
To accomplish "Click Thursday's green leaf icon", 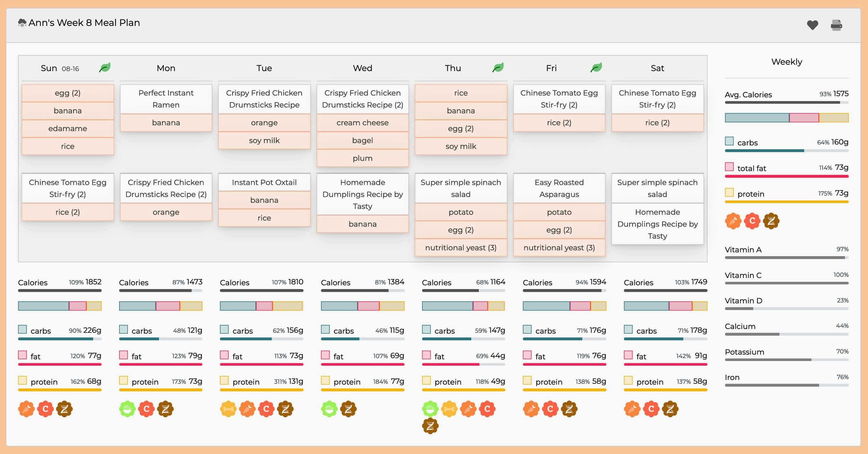I will click(498, 68).
